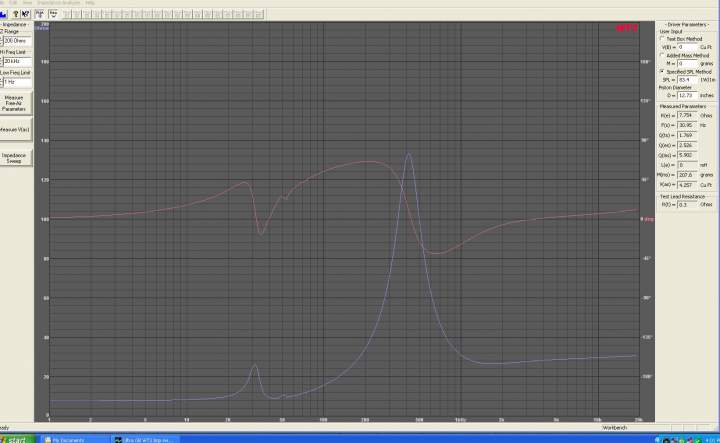The image size is (720, 443).
Task: Click the SPL value field showing 83.4
Action: point(687,80)
